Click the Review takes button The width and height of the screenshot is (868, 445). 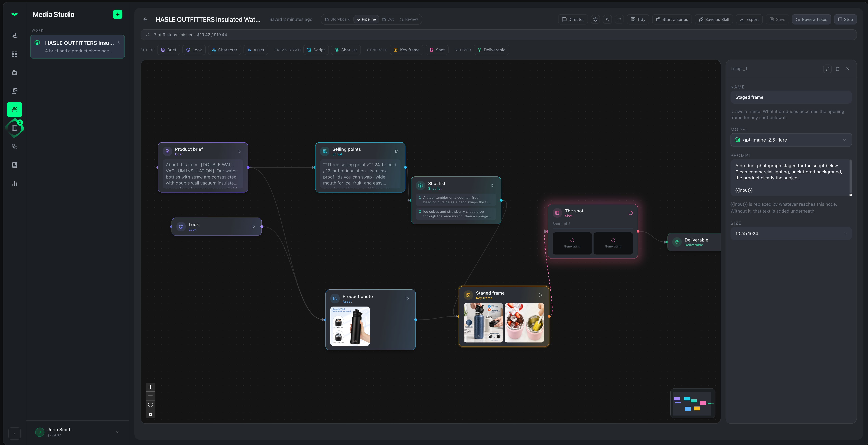click(x=811, y=19)
